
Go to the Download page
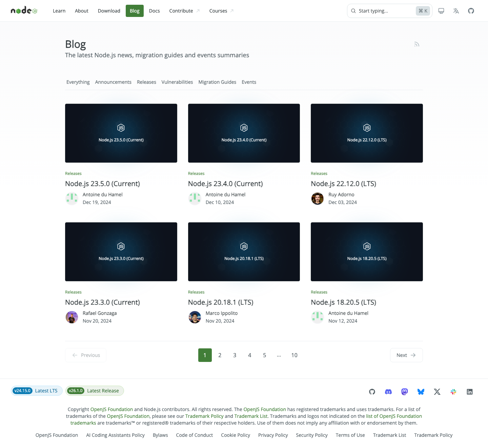click(109, 11)
